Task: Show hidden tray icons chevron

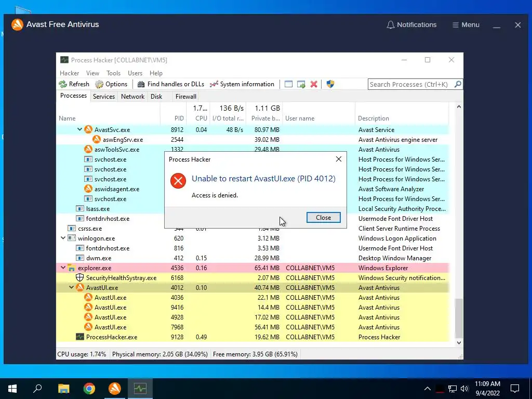Action: coord(428,389)
